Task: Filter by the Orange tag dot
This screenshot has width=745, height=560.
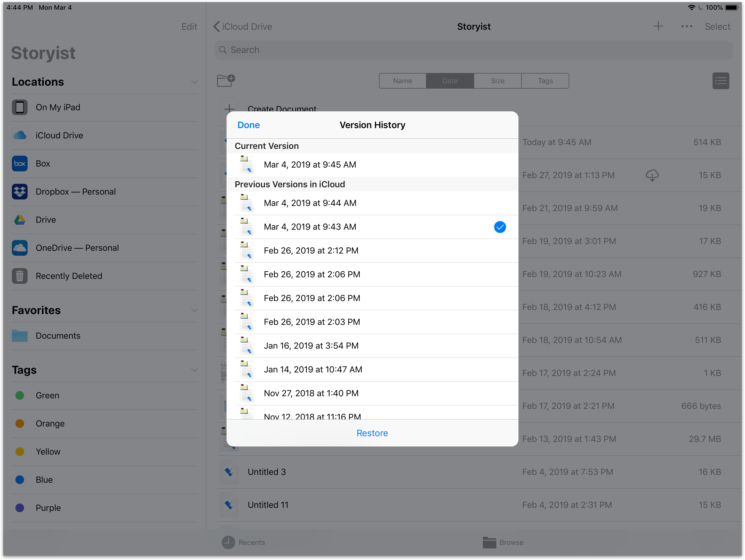Action: click(20, 424)
